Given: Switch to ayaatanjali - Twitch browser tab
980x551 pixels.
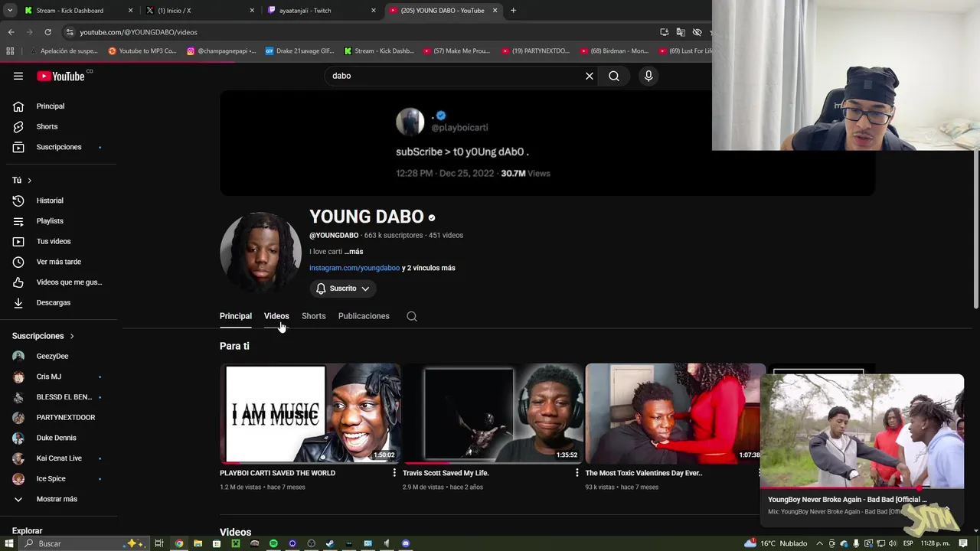Looking at the screenshot, I should pos(320,11).
